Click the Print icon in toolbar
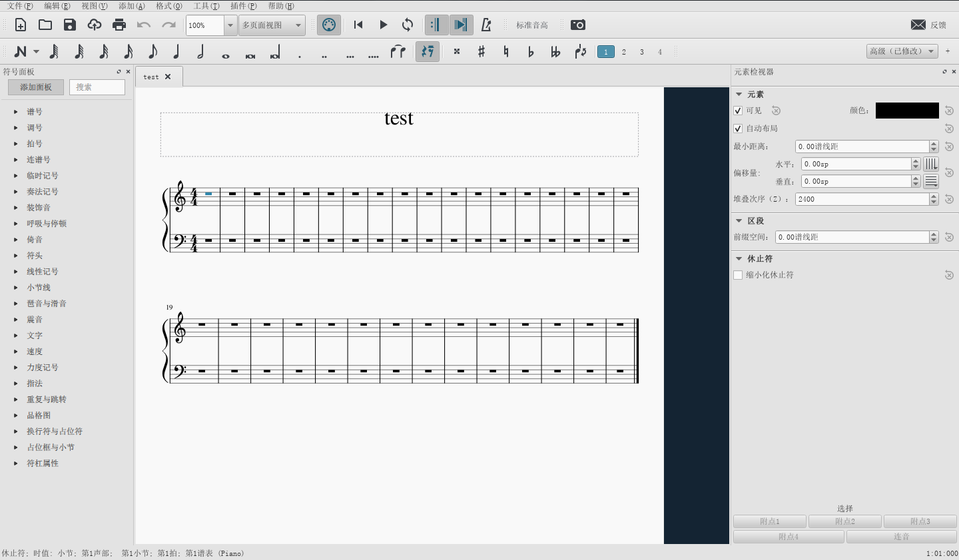Screen dimensions: 959x560 pos(119,25)
